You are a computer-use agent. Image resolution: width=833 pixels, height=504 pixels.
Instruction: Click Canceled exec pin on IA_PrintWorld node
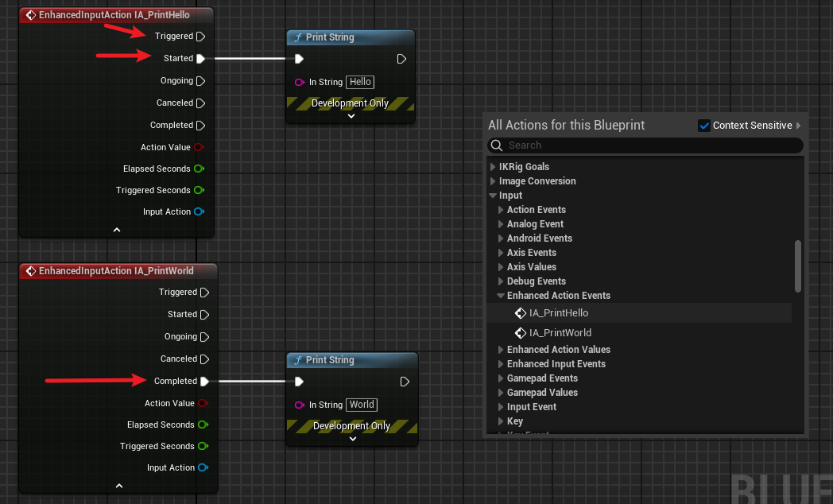[x=204, y=359]
